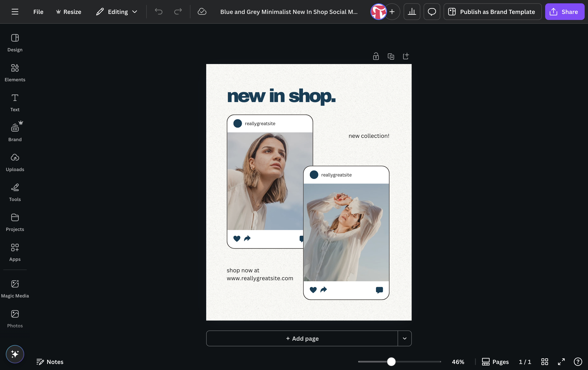Expand the Add page options arrow

point(405,338)
